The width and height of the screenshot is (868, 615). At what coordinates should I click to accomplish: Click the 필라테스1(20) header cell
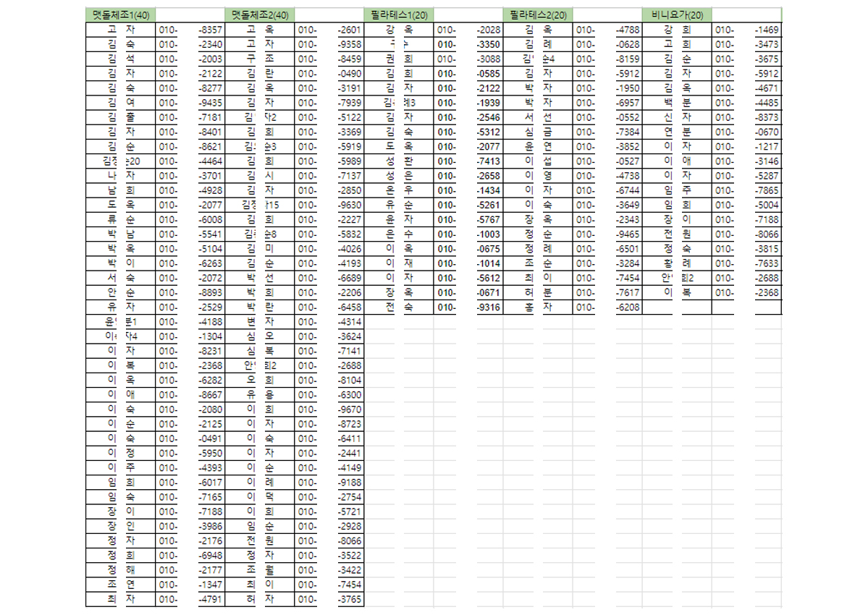[x=399, y=15]
